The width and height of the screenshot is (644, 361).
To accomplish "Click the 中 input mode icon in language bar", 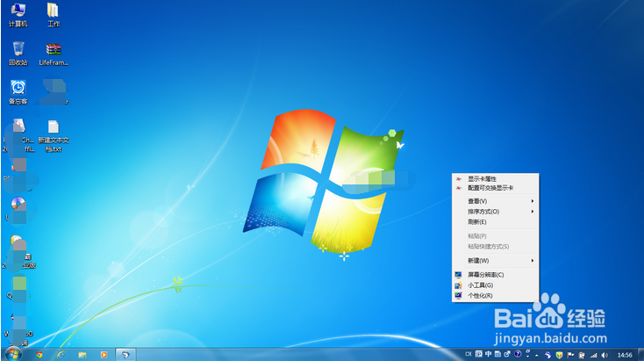I will (x=489, y=354).
